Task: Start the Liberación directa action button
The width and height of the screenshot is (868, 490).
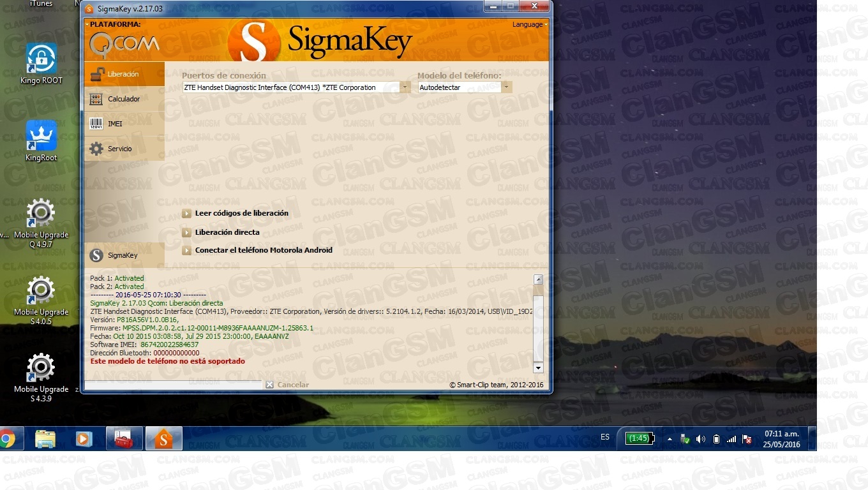Action: tap(221, 232)
